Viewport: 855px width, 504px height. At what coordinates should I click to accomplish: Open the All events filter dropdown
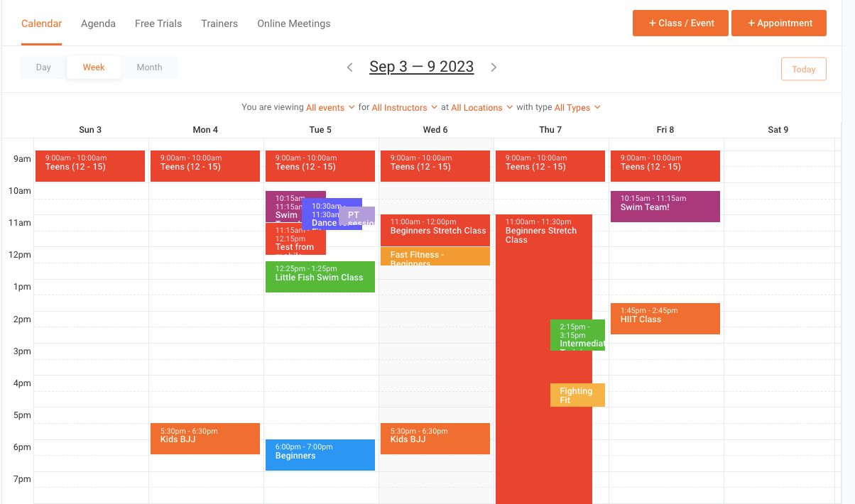point(330,108)
